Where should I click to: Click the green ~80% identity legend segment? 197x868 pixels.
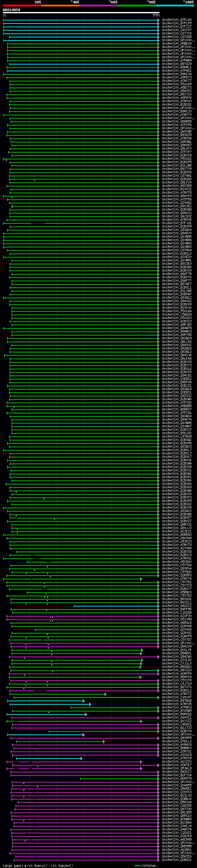click(x=137, y=6)
